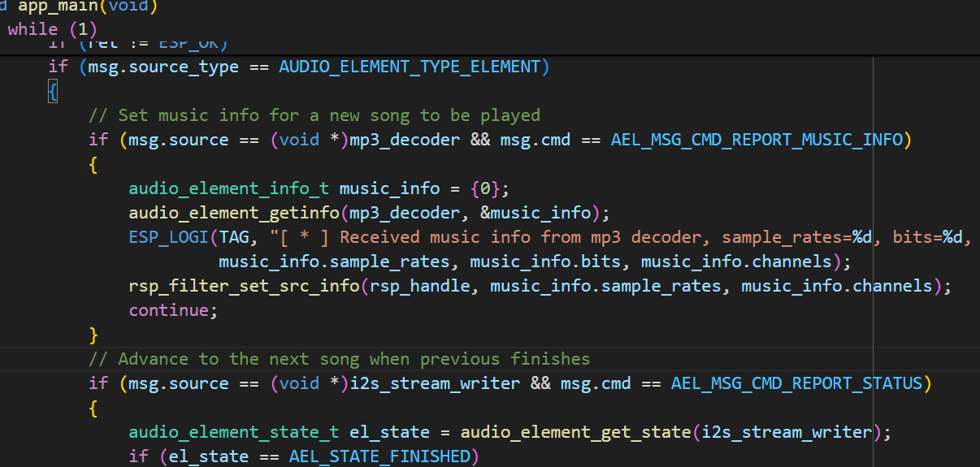
Task: Click the TAG argument in ESP_LOGI
Action: (x=234, y=237)
